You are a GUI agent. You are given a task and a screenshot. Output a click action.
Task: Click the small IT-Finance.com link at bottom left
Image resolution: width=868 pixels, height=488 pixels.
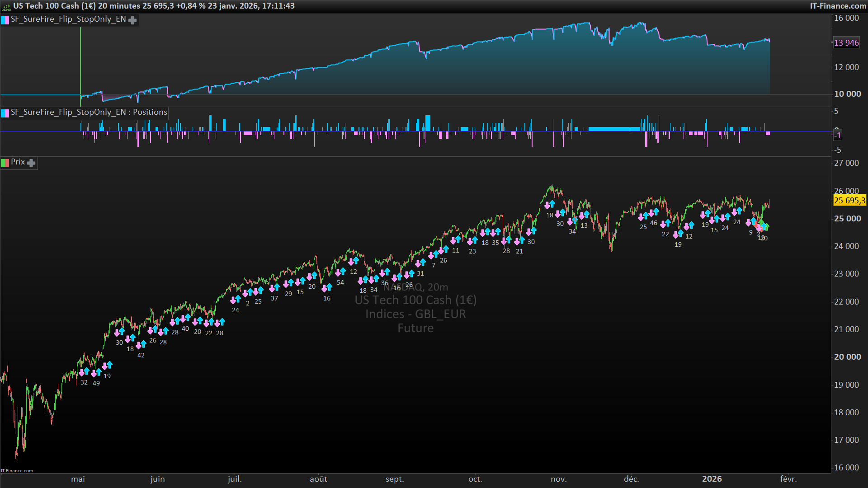[x=17, y=470]
